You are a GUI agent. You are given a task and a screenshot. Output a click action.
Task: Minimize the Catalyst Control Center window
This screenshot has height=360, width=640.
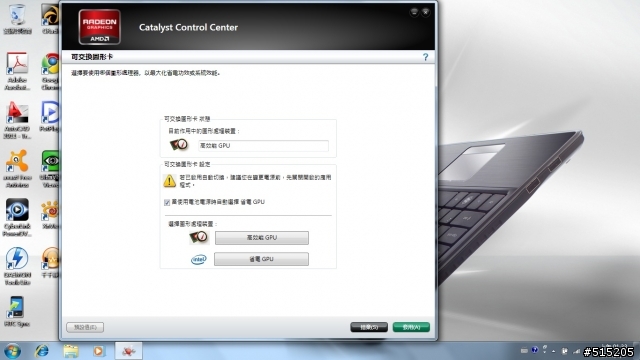pyautogui.click(x=414, y=12)
